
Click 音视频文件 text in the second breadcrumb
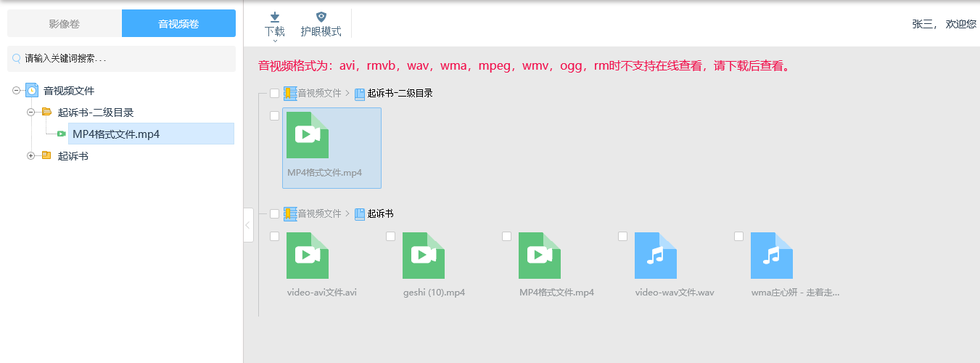pyautogui.click(x=319, y=213)
